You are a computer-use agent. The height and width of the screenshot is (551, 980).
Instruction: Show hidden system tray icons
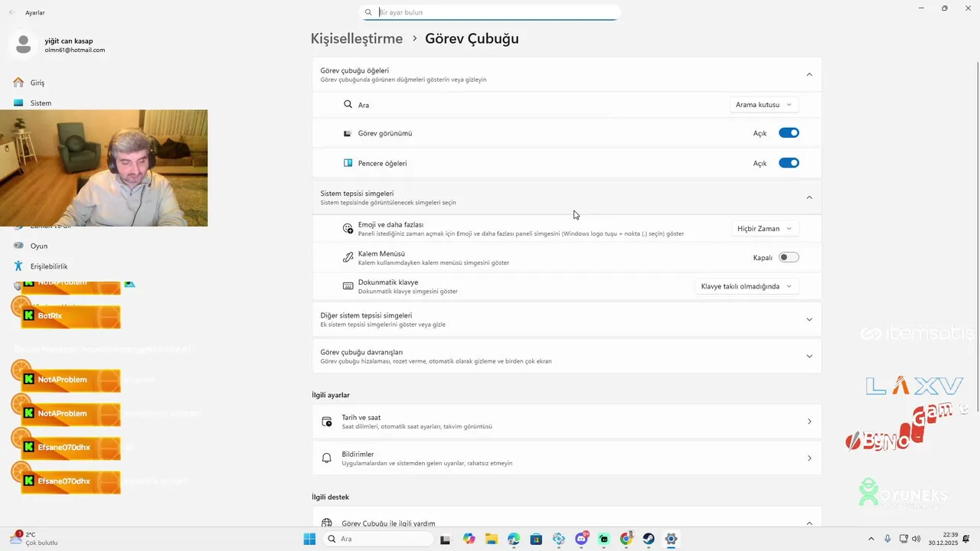[871, 539]
